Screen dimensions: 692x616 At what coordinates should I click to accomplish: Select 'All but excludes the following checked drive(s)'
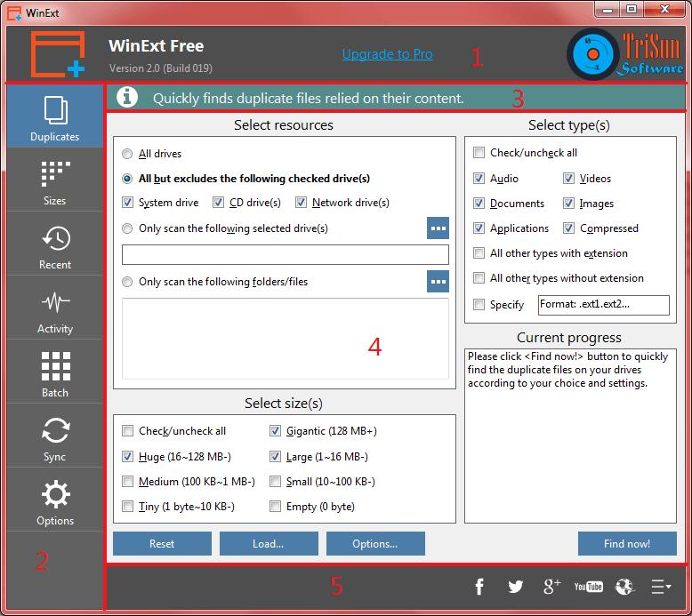point(127,179)
